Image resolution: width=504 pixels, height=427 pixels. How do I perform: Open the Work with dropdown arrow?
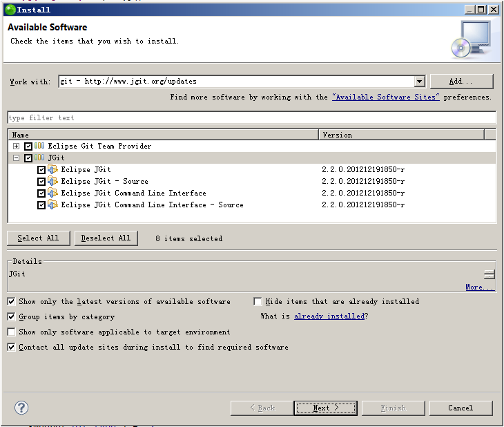coord(419,82)
